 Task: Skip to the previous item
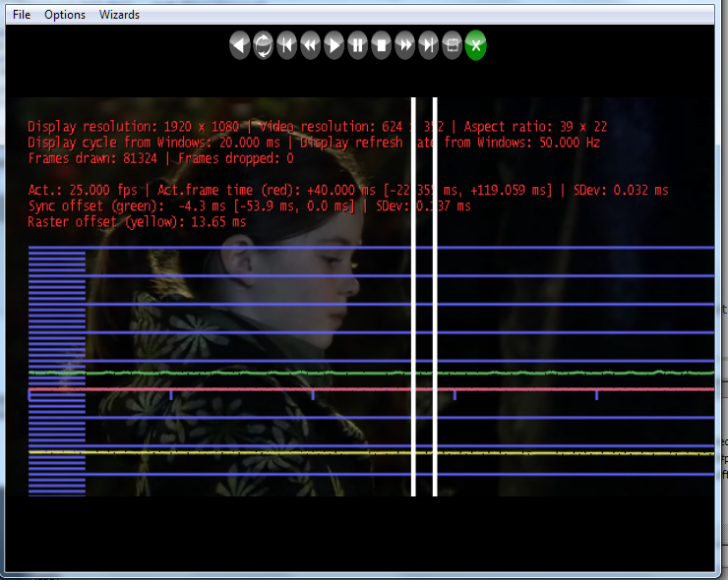tap(287, 45)
